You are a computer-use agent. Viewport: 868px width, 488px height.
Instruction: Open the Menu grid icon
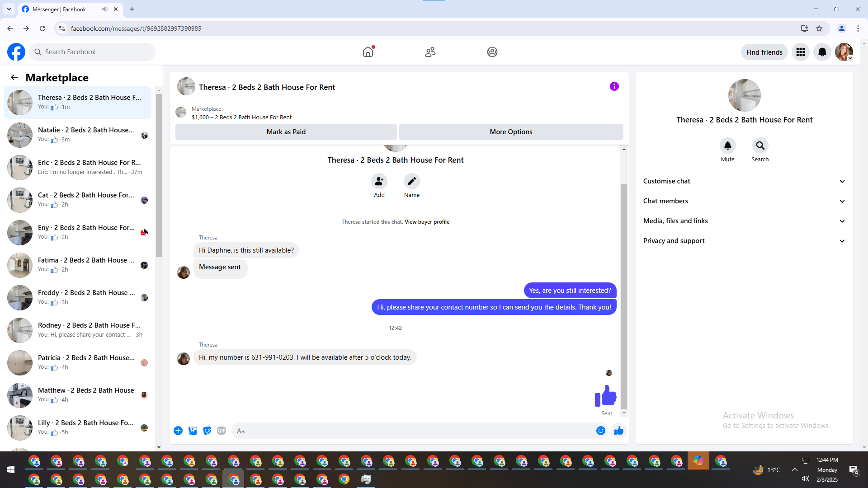801,52
